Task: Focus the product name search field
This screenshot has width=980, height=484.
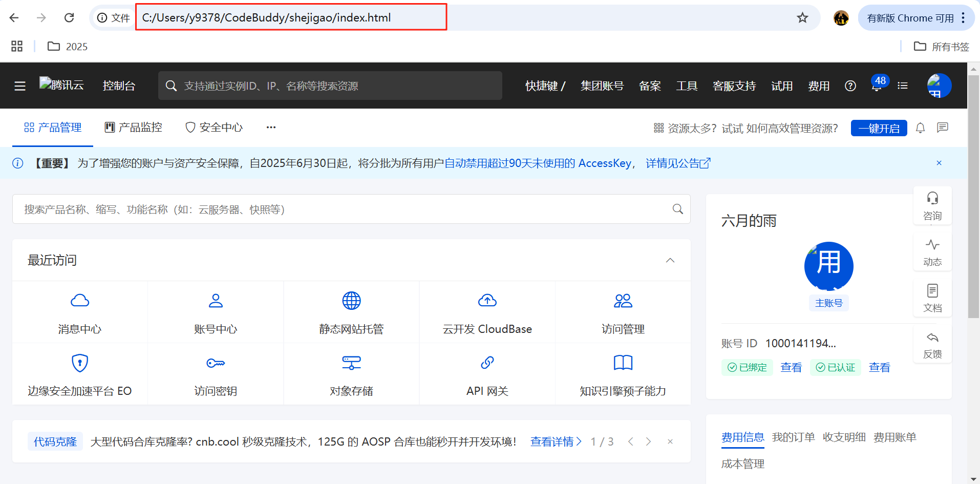Action: pyautogui.click(x=351, y=209)
